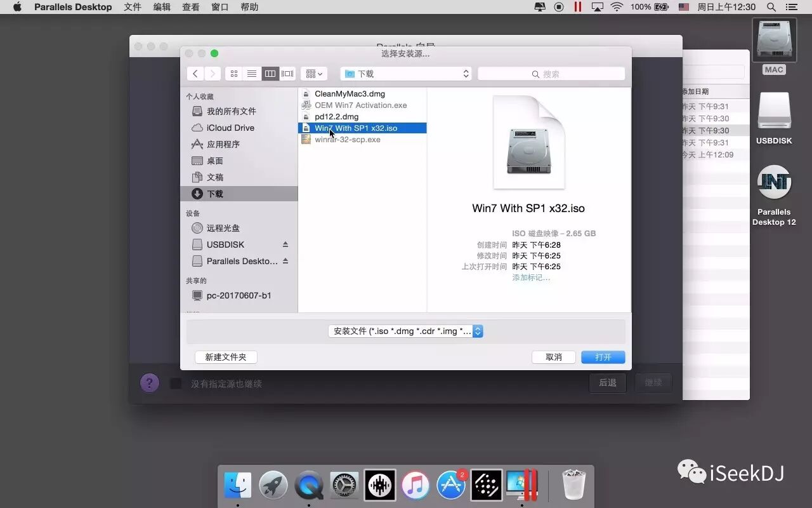Click the ISO file preview thumbnail
The width and height of the screenshot is (812, 508).
[528, 142]
